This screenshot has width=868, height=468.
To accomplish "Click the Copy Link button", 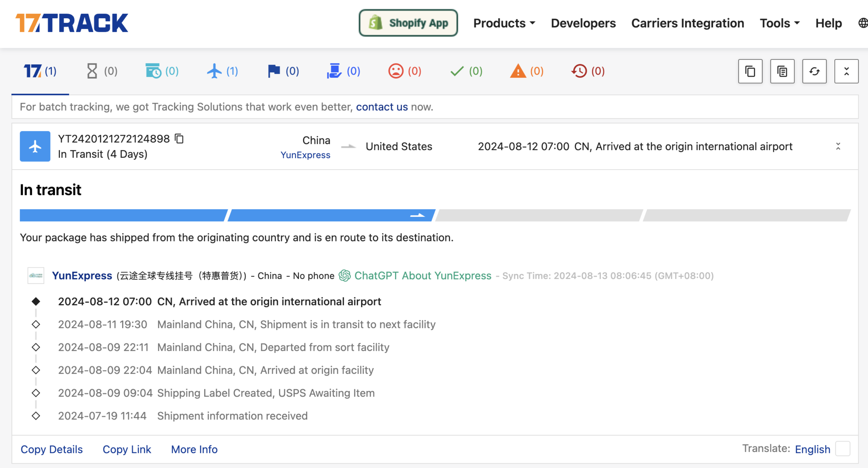I will pos(127,449).
